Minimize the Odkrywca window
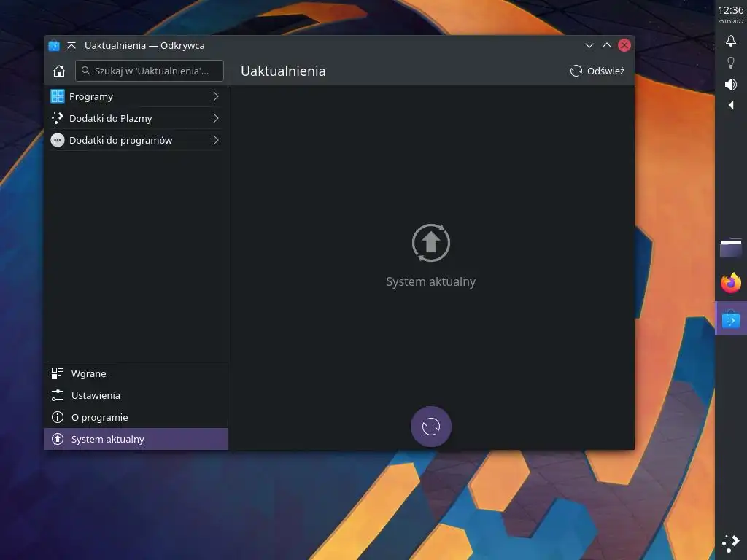Viewport: 747px width, 560px height. click(x=589, y=46)
